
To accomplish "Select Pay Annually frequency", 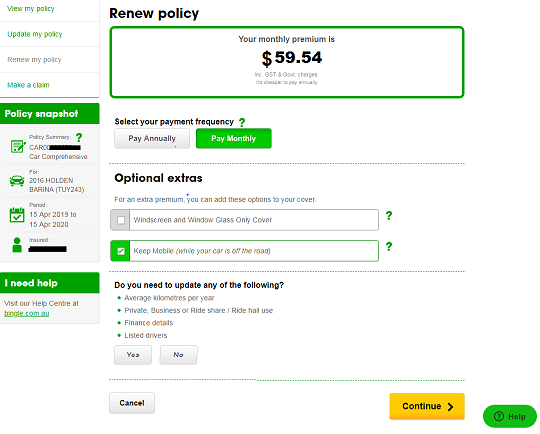I will pyautogui.click(x=152, y=138).
